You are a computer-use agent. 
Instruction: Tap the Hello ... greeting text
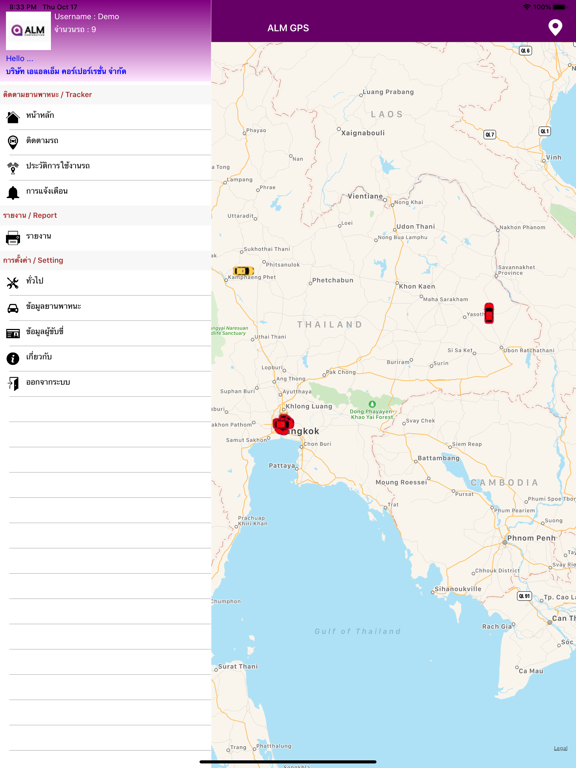[x=20, y=58]
